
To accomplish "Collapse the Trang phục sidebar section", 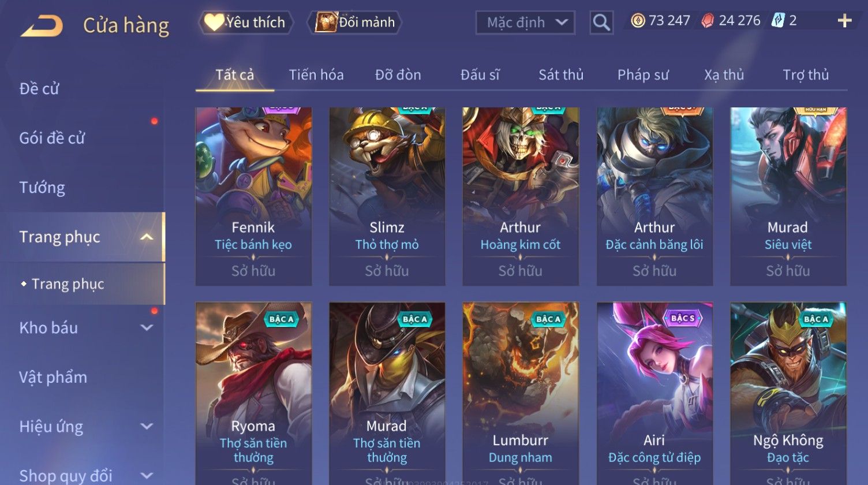I will (x=147, y=237).
